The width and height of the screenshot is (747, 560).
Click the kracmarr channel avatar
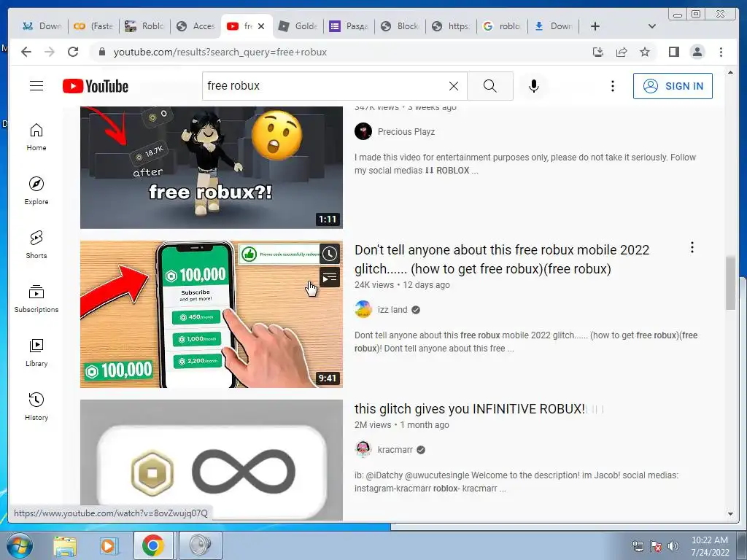click(x=363, y=449)
